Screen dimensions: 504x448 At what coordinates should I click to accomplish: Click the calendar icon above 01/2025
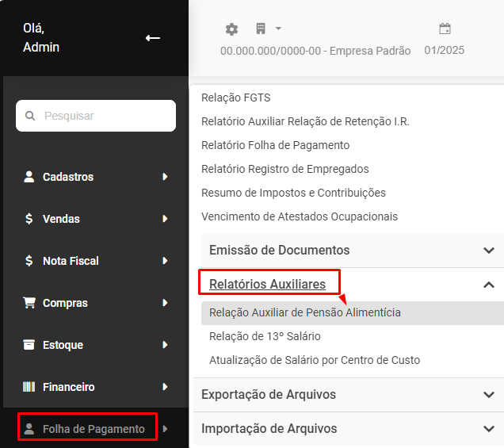coord(445,29)
